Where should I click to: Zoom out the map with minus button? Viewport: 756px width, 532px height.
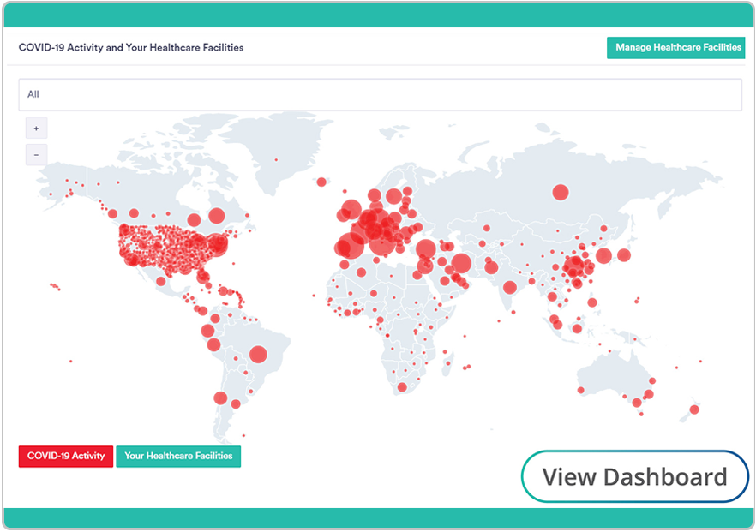36,155
